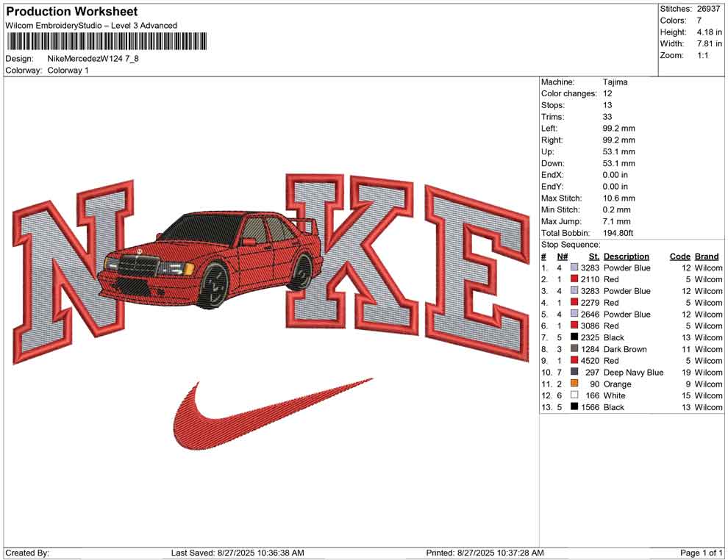
Task: Click the Zoom value 1:1
Action: coord(702,55)
